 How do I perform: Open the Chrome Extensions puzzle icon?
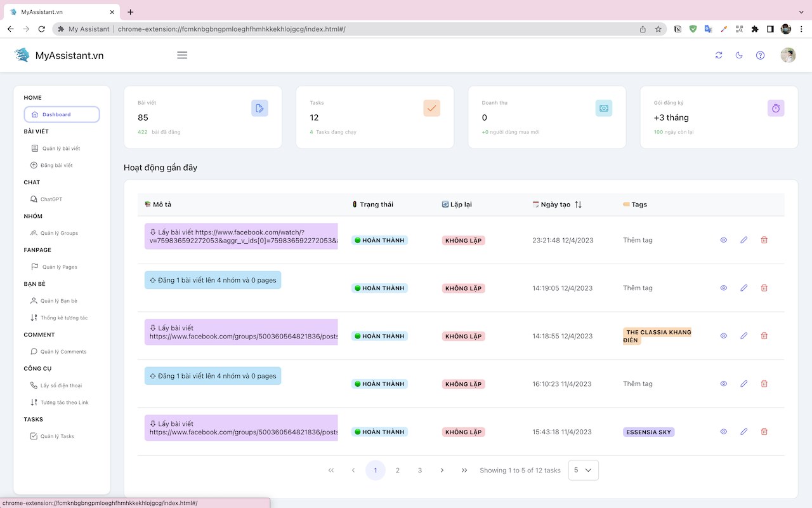pyautogui.click(x=755, y=29)
